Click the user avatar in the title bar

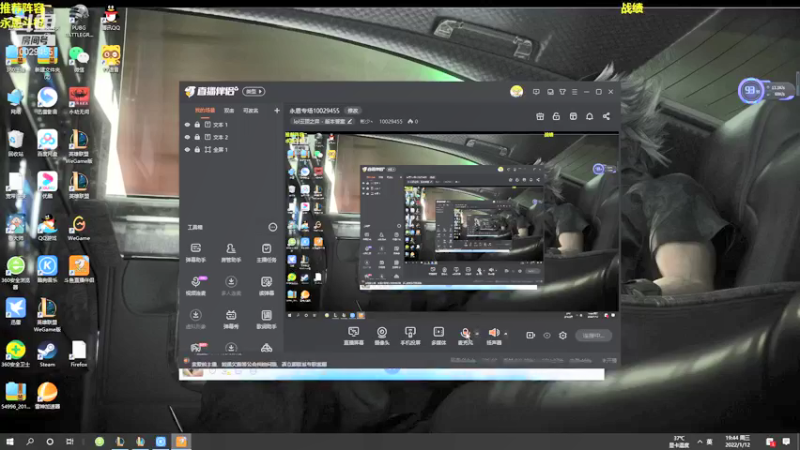516,91
